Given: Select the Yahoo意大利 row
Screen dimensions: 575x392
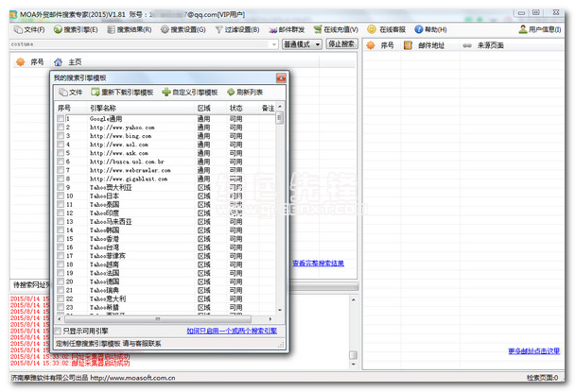Looking at the screenshot, I should [166, 298].
